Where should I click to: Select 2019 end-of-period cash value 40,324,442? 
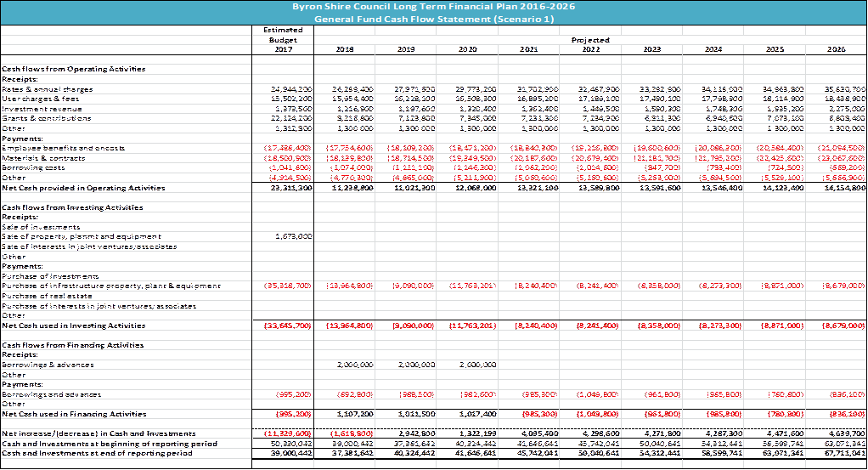[x=414, y=453]
